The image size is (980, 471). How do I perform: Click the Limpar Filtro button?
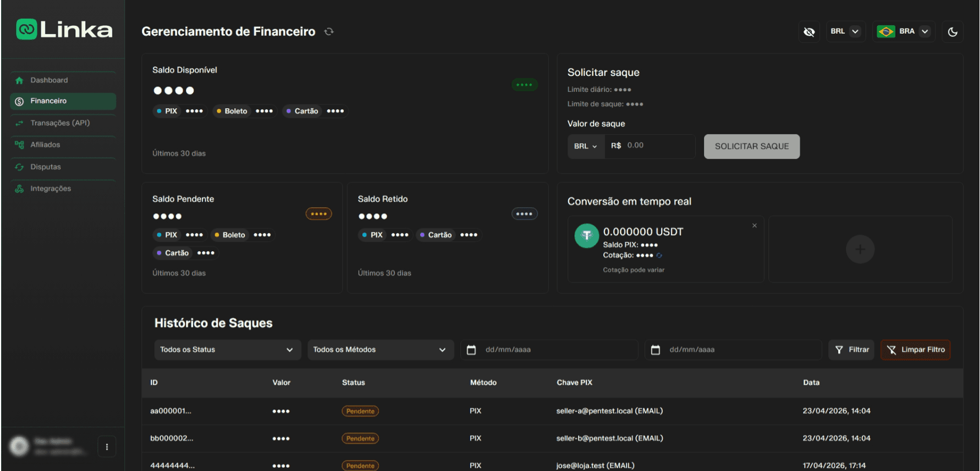pyautogui.click(x=915, y=350)
